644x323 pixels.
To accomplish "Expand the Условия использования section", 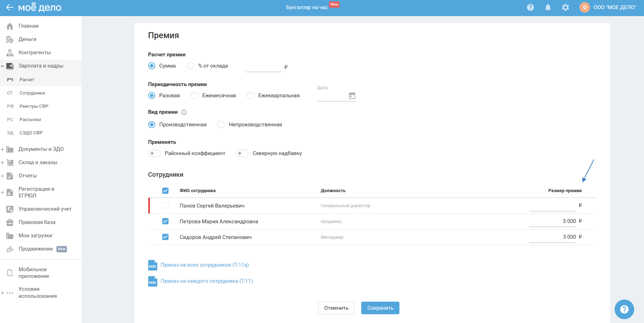I will pos(2,293).
